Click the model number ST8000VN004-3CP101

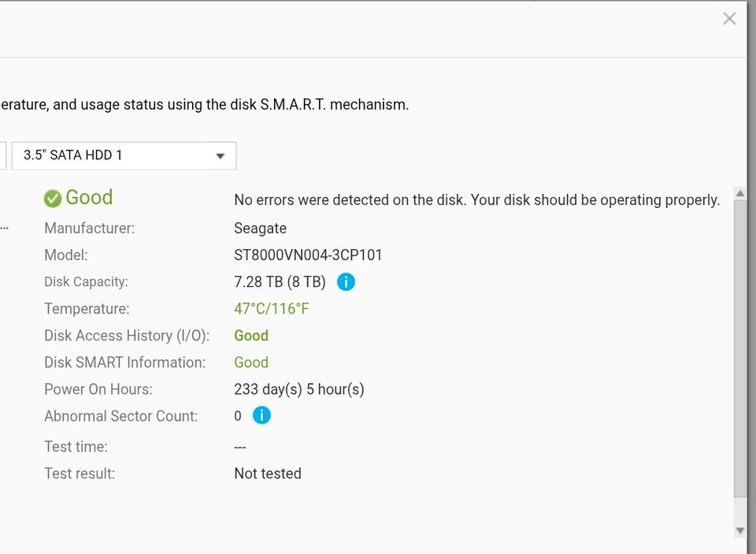pyautogui.click(x=308, y=255)
